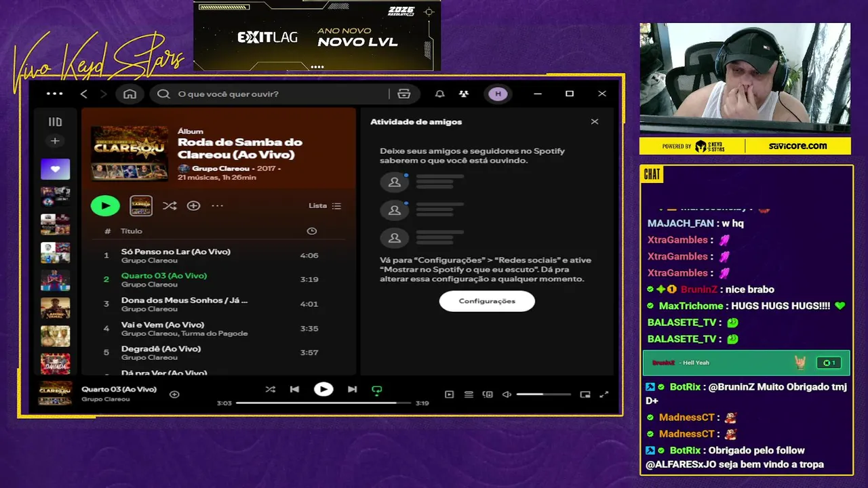
Task: Close the Atividade de amigos panel
Action: coord(595,122)
